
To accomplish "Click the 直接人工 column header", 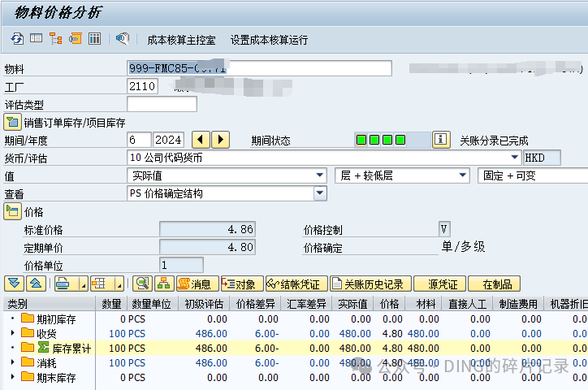I will (x=467, y=304).
